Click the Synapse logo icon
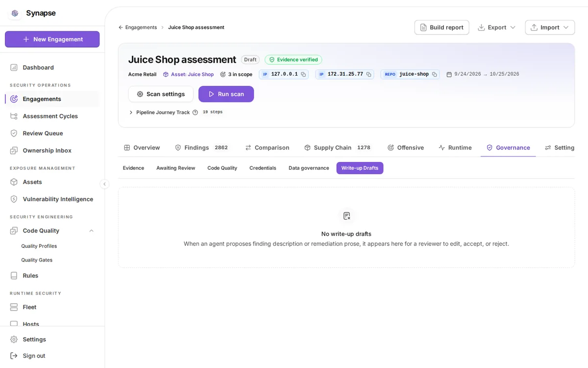Image resolution: width=588 pixels, height=368 pixels. click(x=15, y=13)
